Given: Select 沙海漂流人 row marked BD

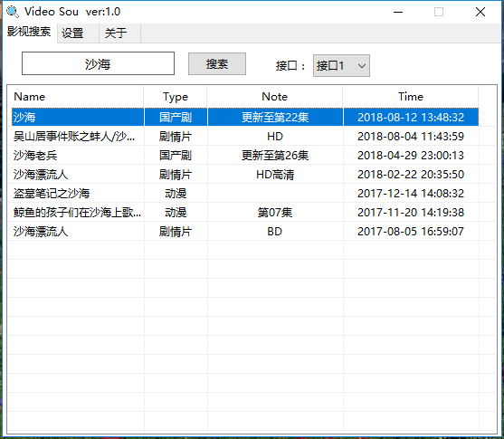Looking at the screenshot, I should point(245,231).
